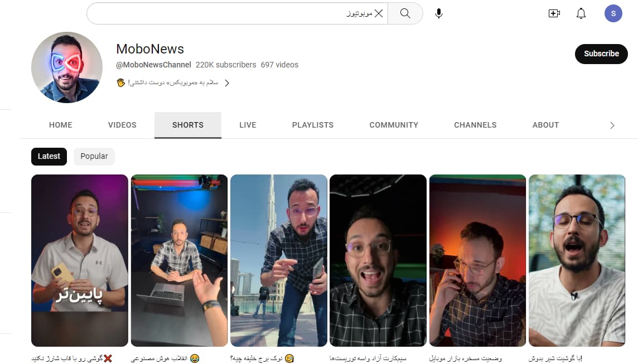
Task: Switch to the VIDEOS tab
Action: [x=122, y=125]
